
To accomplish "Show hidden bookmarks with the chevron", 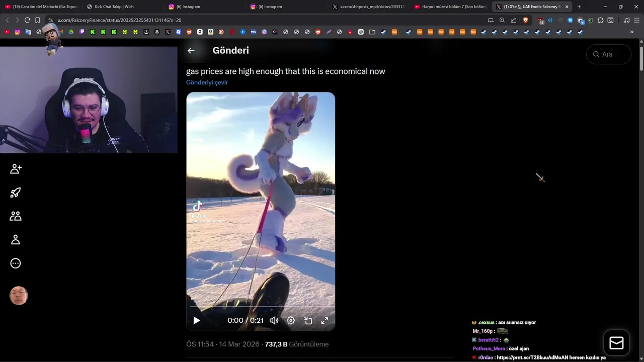I will [x=632, y=32].
